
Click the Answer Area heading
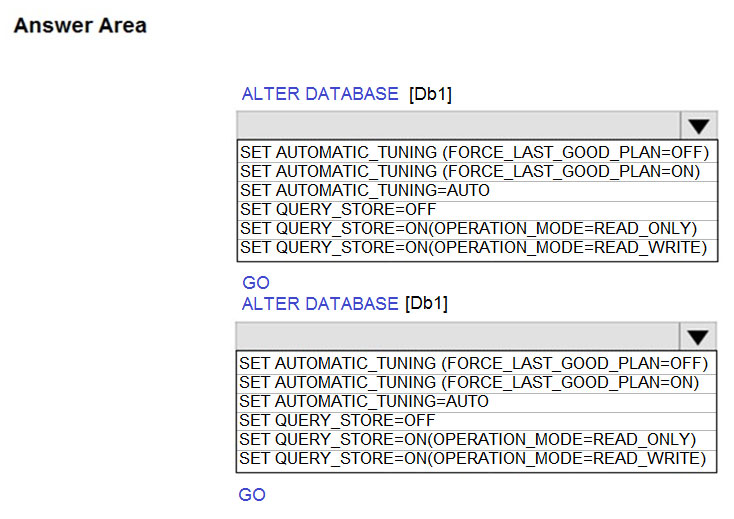pyautogui.click(x=79, y=26)
